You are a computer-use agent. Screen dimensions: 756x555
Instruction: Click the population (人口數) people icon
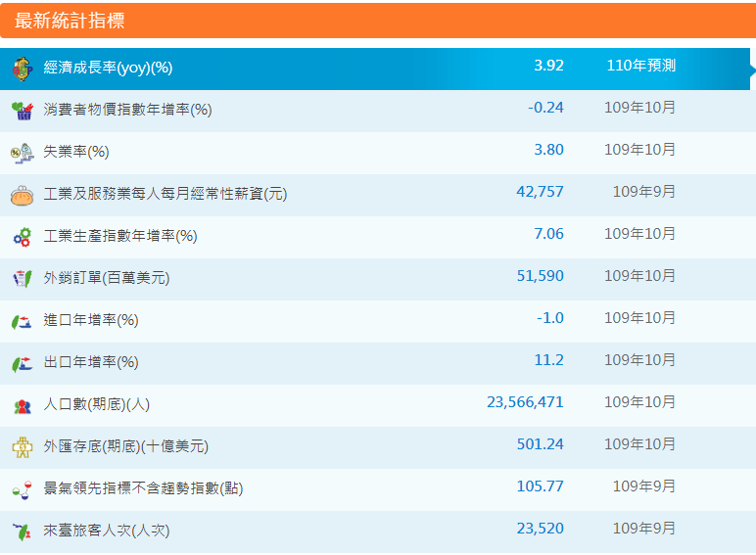tap(22, 405)
